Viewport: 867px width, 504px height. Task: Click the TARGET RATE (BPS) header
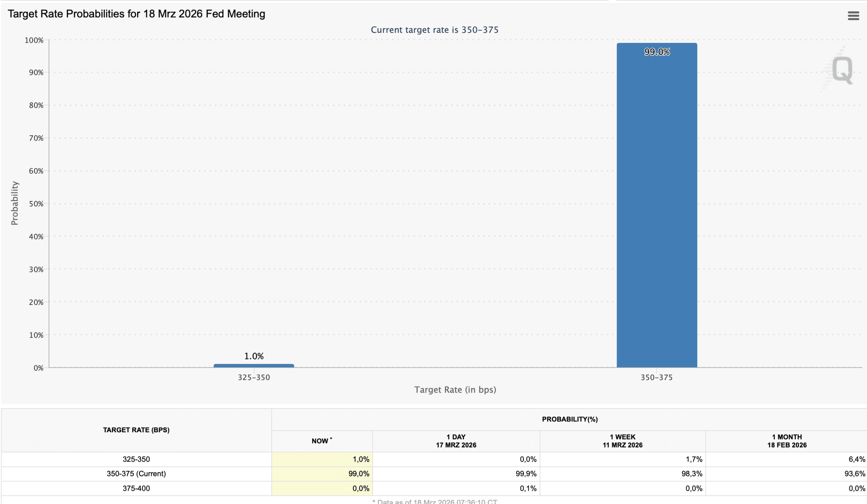[136, 430]
